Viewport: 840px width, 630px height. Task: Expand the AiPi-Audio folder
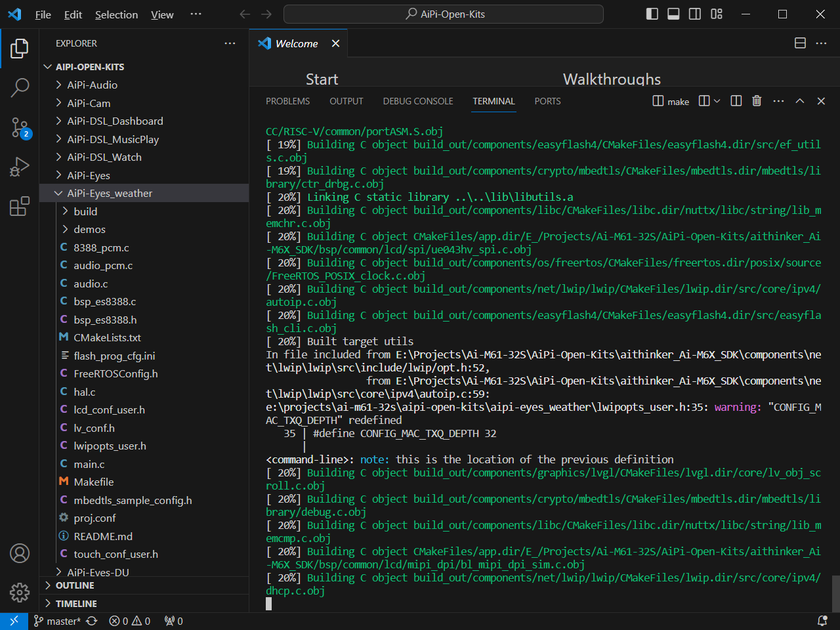pyautogui.click(x=144, y=85)
